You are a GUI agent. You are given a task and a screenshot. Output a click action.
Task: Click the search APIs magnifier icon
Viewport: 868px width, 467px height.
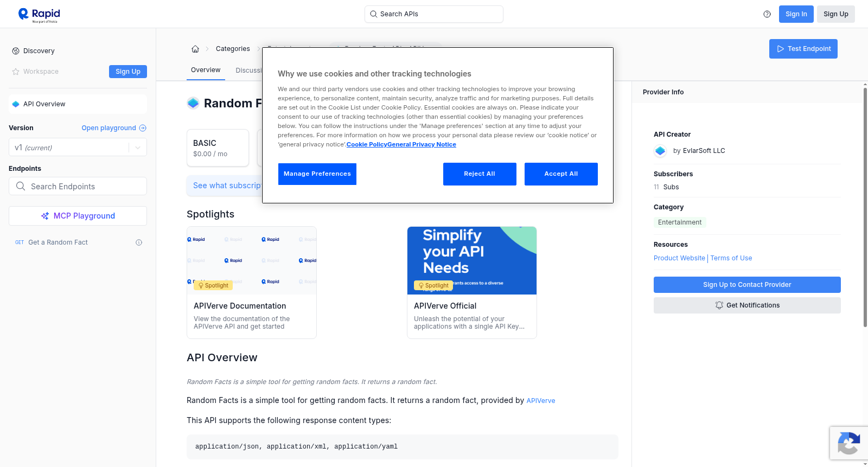[x=374, y=14]
